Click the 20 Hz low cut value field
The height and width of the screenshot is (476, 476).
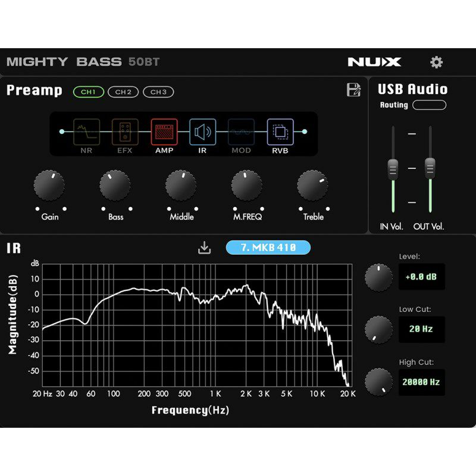point(422,330)
